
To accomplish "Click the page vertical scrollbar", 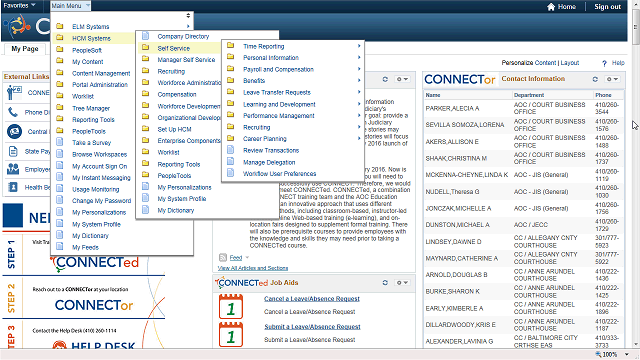I will (x=636, y=176).
